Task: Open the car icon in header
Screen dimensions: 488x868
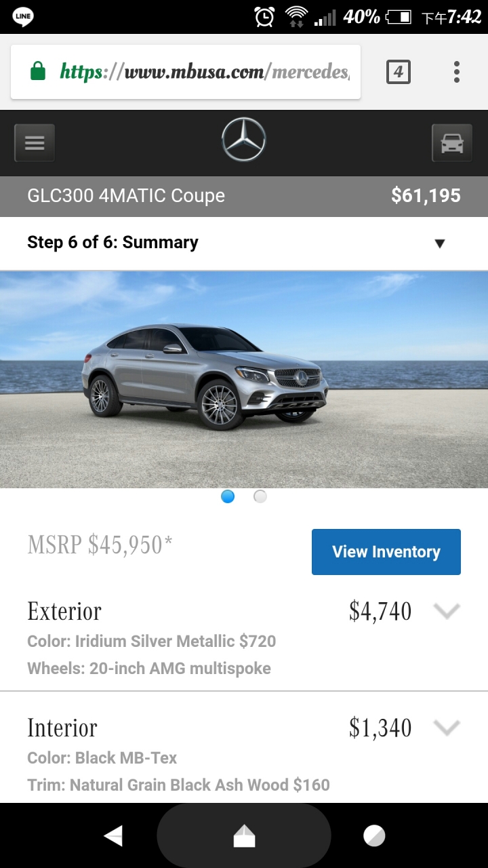Action: (x=452, y=143)
